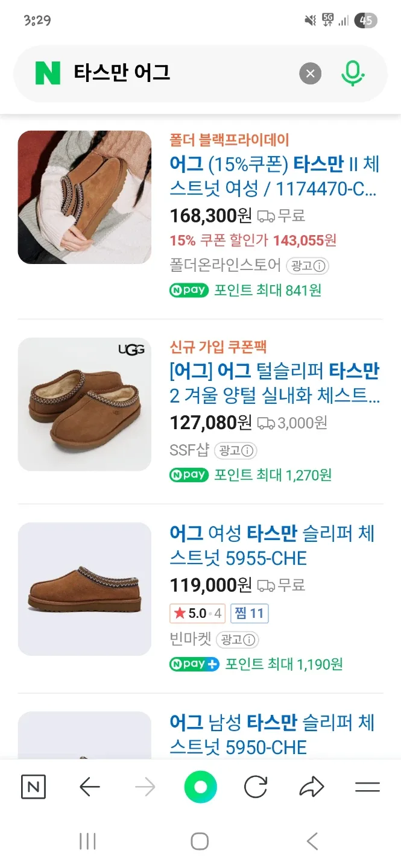Open Naver home from bottom toolbar
401x868 pixels.
33,787
